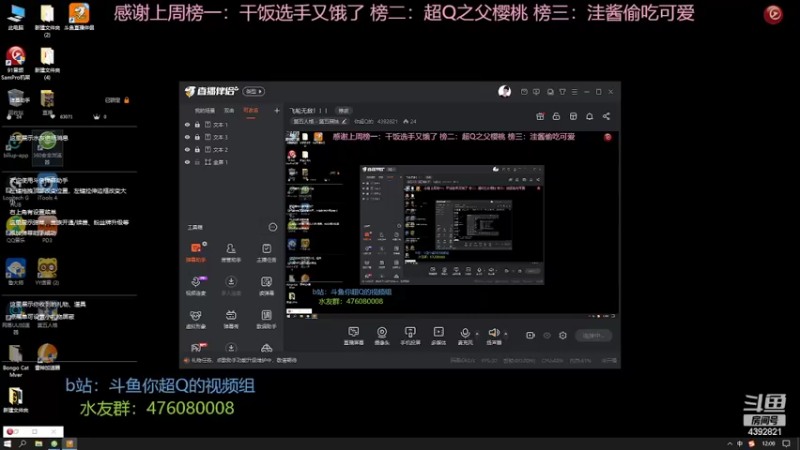Toggle visibility eye of the 文本 3 layer
800x450 pixels.
[187, 137]
